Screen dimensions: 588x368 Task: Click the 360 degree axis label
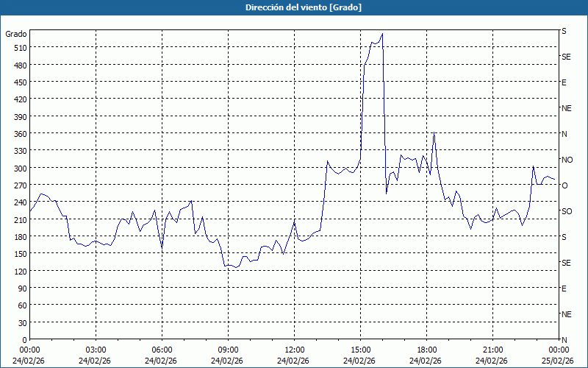16,134
